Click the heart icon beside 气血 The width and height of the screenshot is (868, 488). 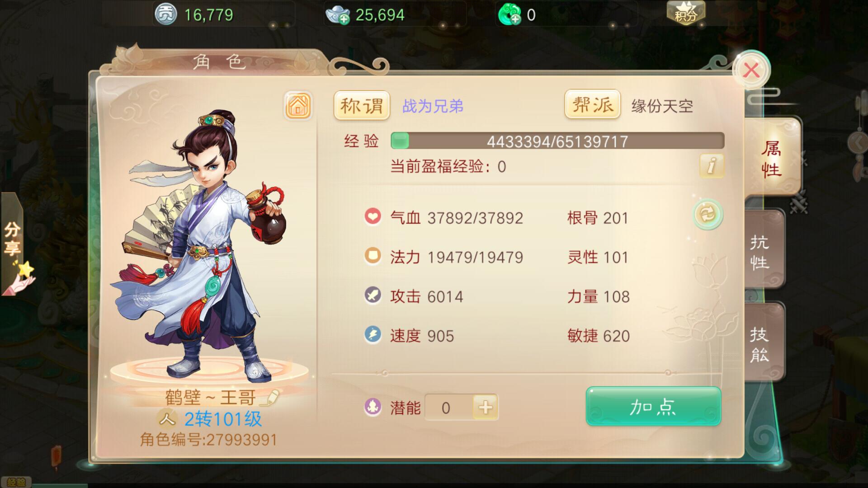(373, 216)
